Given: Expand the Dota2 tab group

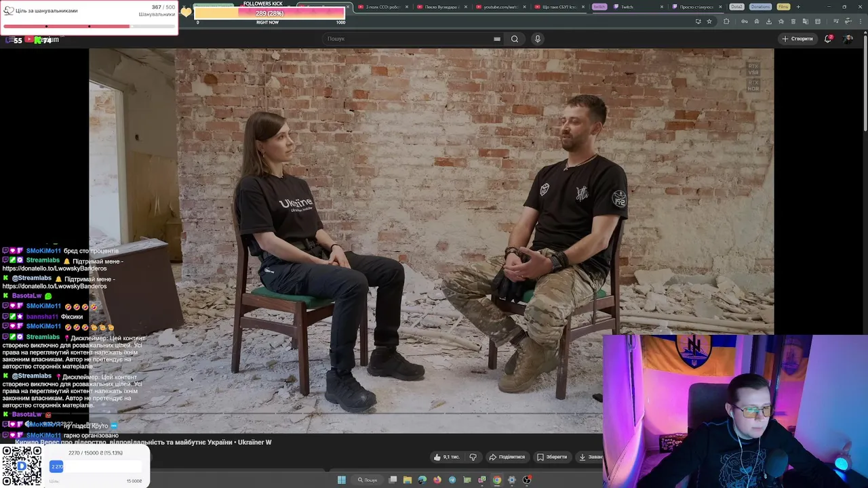Looking at the screenshot, I should tap(736, 7).
